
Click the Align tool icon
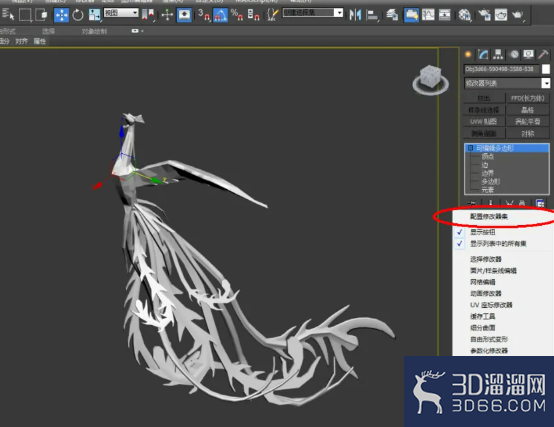click(x=372, y=15)
